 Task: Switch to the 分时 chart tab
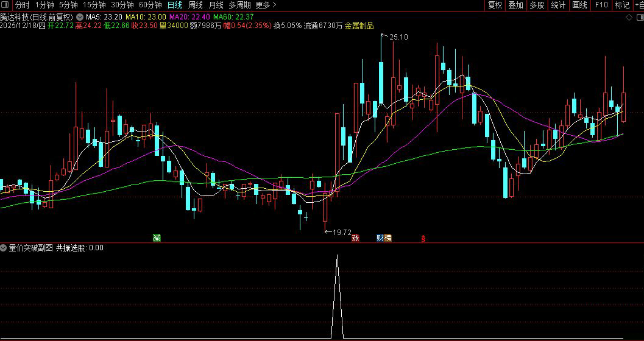click(x=22, y=5)
